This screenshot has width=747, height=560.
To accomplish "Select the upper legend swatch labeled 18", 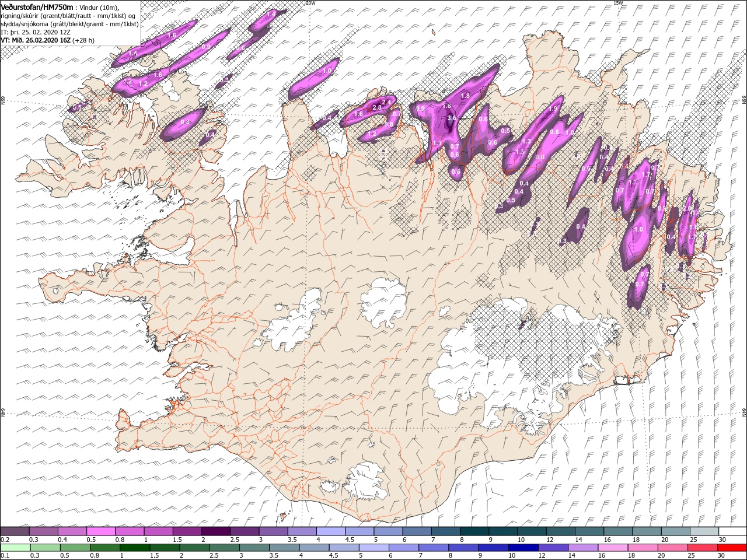I will 647,531.
